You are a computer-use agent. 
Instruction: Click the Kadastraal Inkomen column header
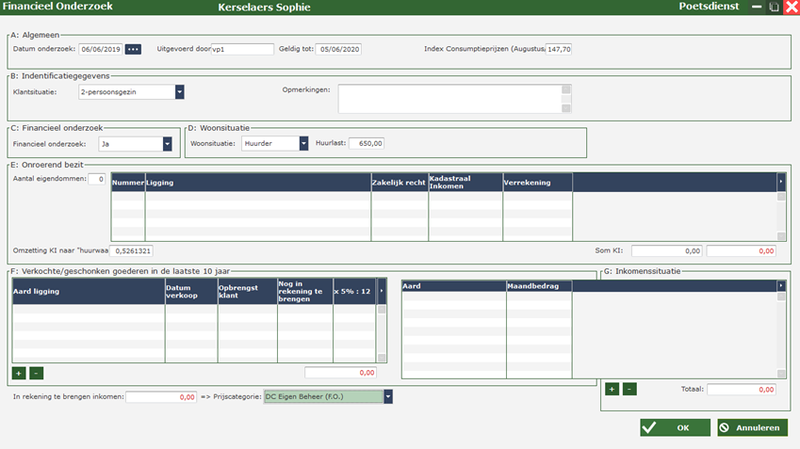click(x=465, y=181)
